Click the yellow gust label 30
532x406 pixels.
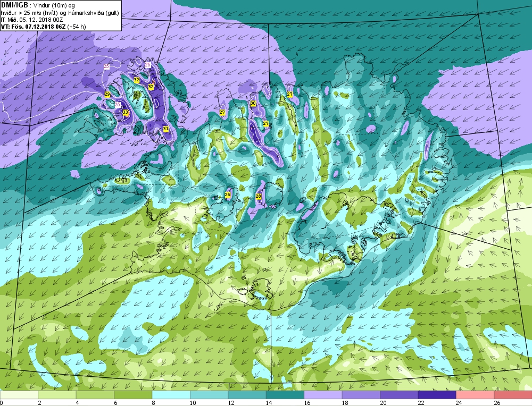click(x=253, y=104)
